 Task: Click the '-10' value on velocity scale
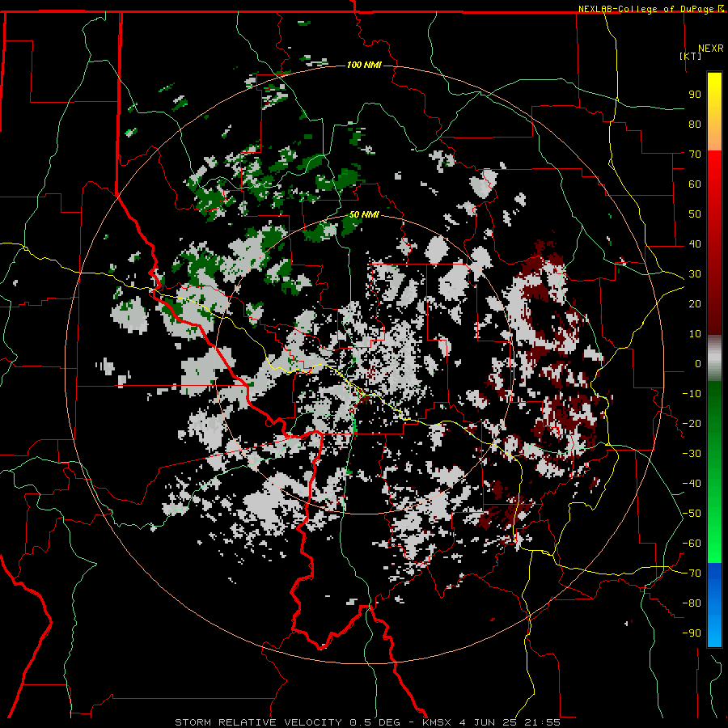pyautogui.click(x=692, y=394)
